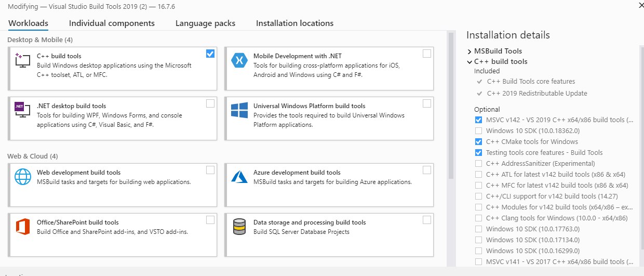Switch to the Workloads tab
The image size is (644, 276).
[28, 23]
